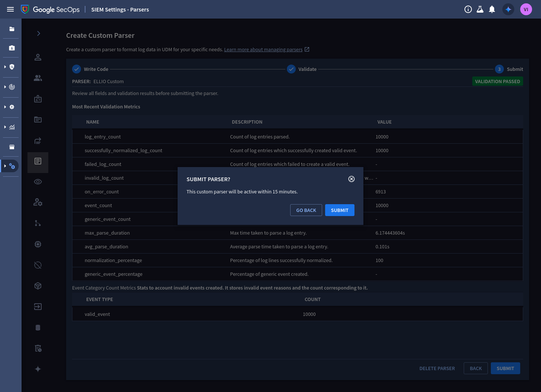Open the ID badge icon in settings sidebar
541x392 pixels.
(38, 99)
